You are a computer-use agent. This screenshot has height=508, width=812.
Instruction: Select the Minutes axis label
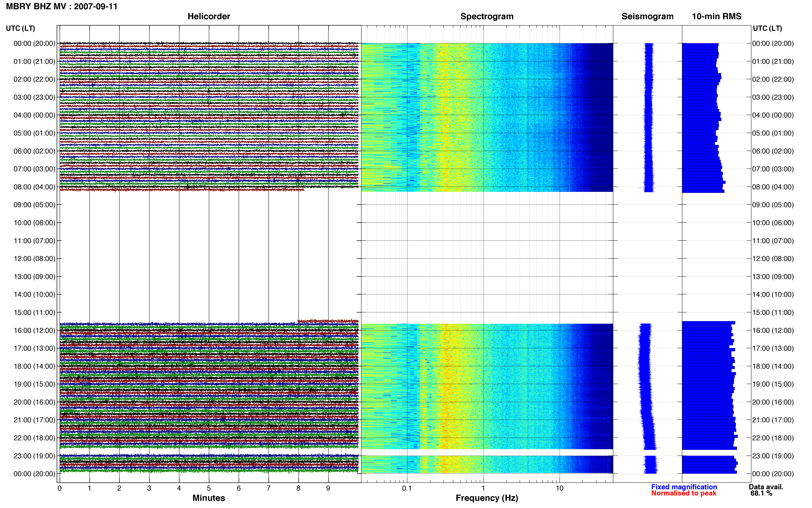tap(209, 498)
